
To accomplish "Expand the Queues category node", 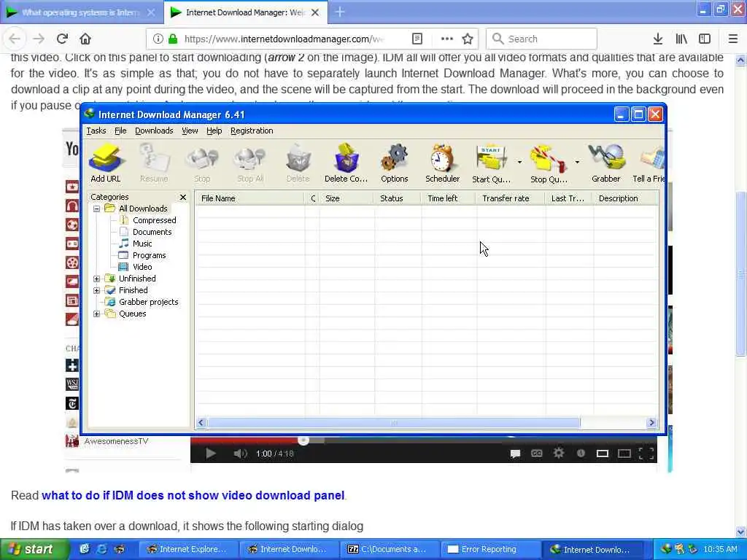I will [x=97, y=314].
